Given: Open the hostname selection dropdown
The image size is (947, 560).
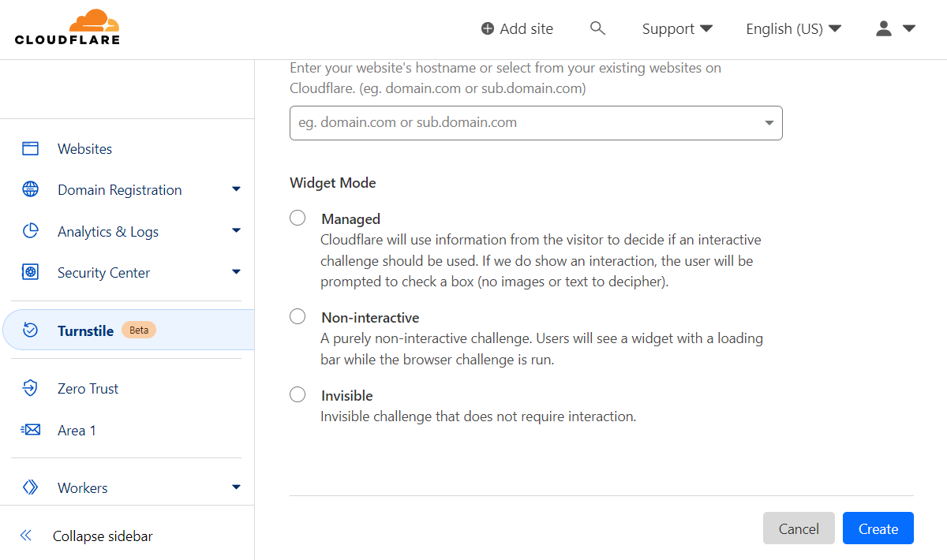Looking at the screenshot, I should coord(767,123).
